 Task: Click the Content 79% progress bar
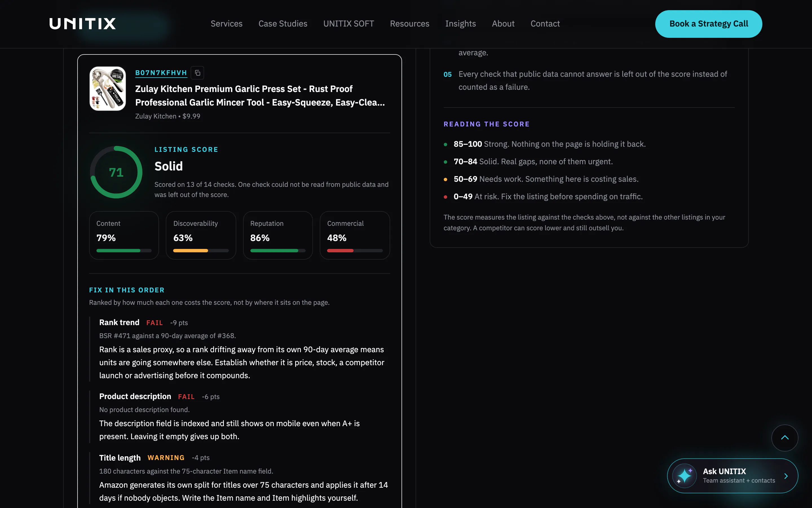124,251
